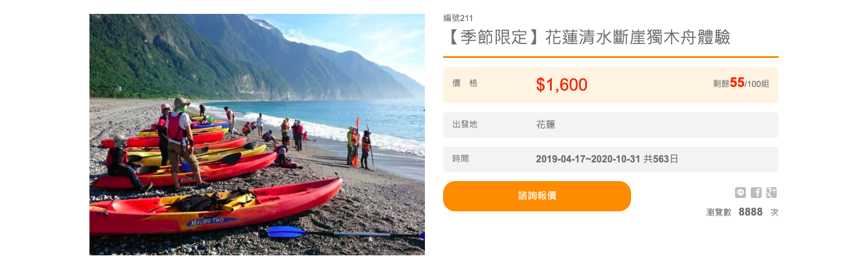Click the 剩餘55/100組 remaining count

[741, 83]
